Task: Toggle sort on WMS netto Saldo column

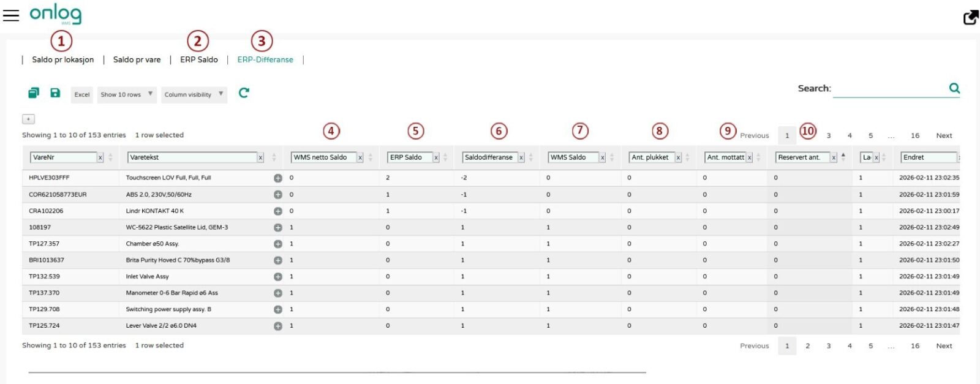Action: coord(371,157)
